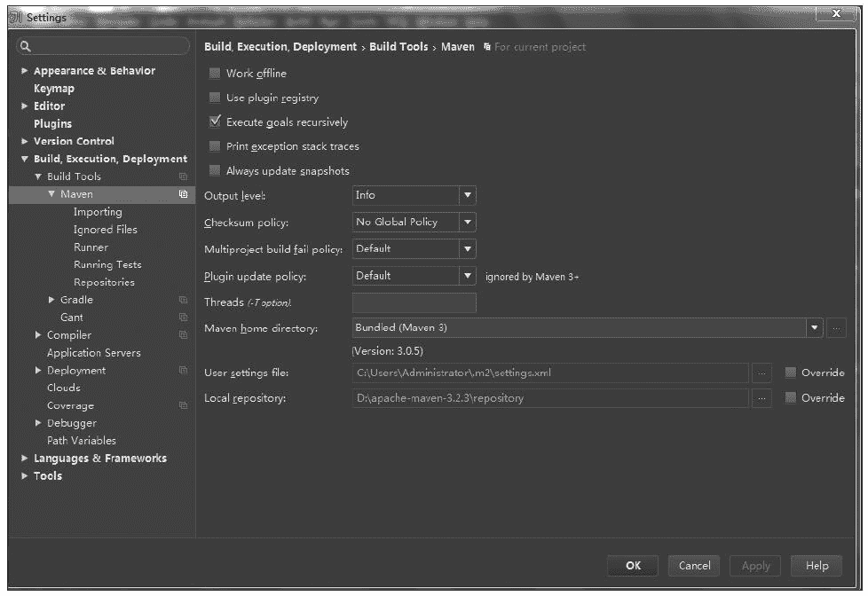Image resolution: width=868 pixels, height=596 pixels.
Task: Click the Cancel button
Action: coord(694,566)
